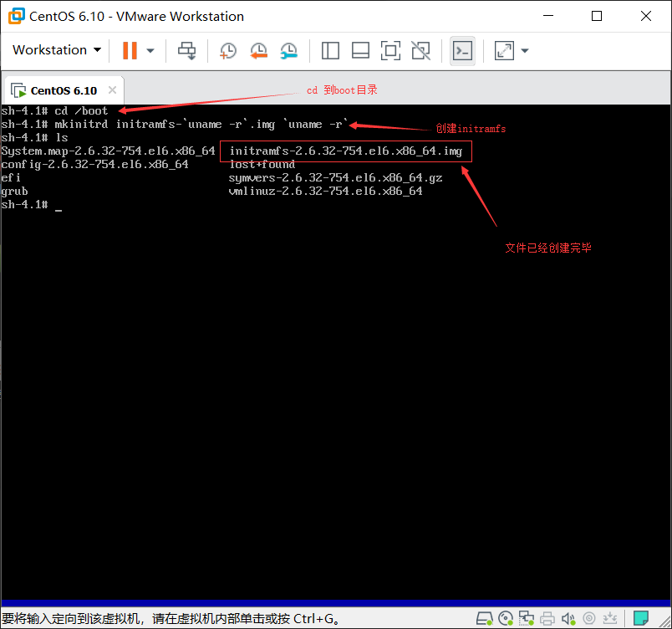Click the mkinitrd command line
The width and height of the screenshot is (672, 629).
[x=174, y=125]
